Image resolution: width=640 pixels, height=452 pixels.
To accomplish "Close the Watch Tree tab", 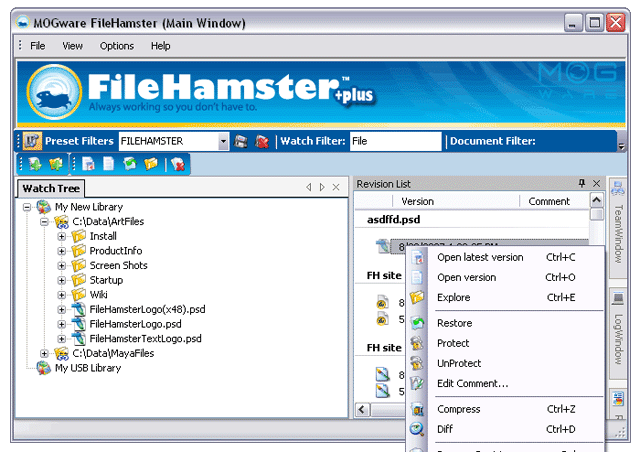I will coord(336,187).
